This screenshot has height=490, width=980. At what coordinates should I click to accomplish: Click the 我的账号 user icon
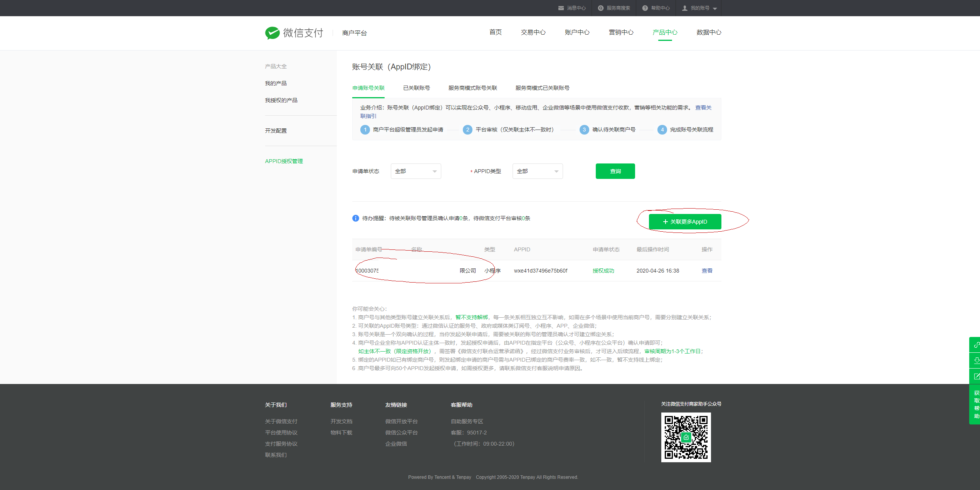click(x=685, y=8)
